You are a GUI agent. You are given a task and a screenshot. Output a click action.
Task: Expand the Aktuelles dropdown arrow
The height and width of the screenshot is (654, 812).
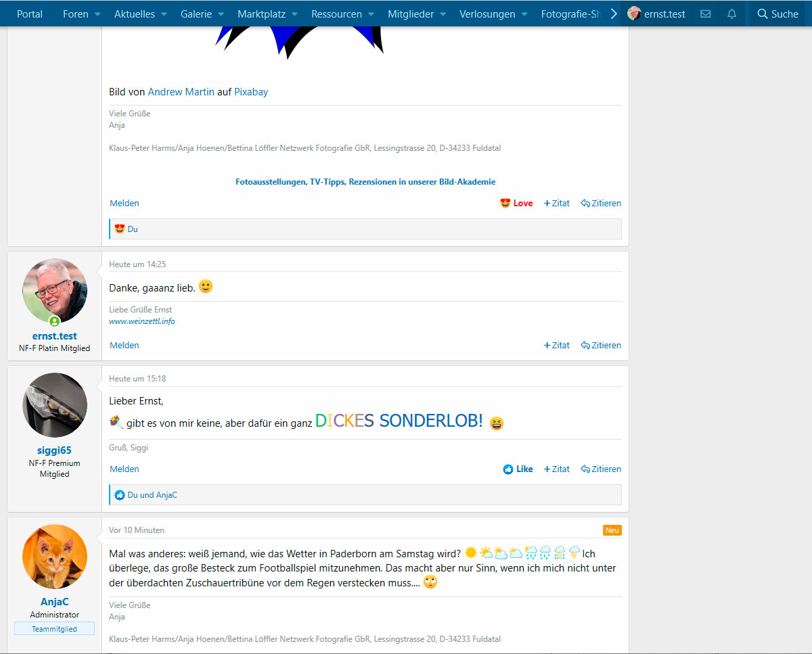tap(164, 14)
